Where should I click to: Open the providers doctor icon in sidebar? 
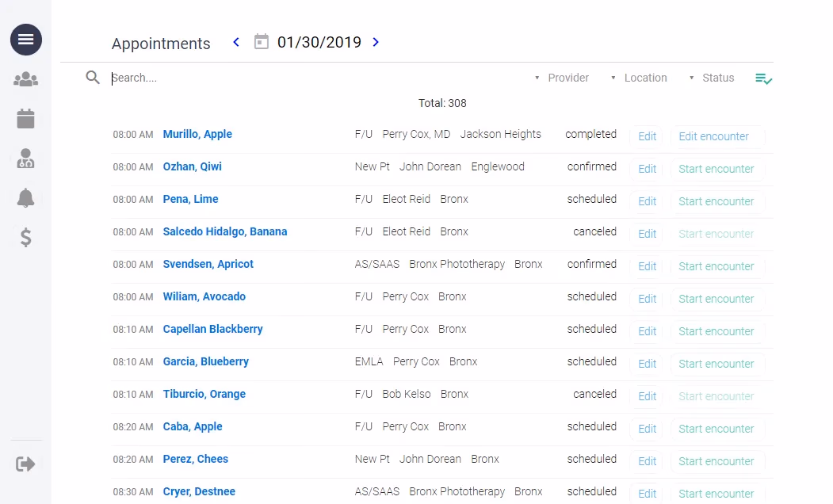point(26,158)
